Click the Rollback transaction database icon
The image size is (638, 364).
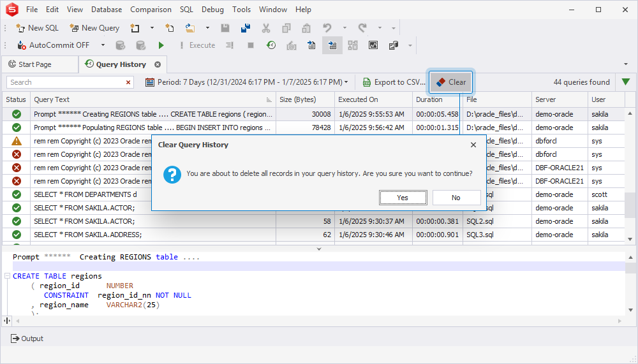(121, 45)
